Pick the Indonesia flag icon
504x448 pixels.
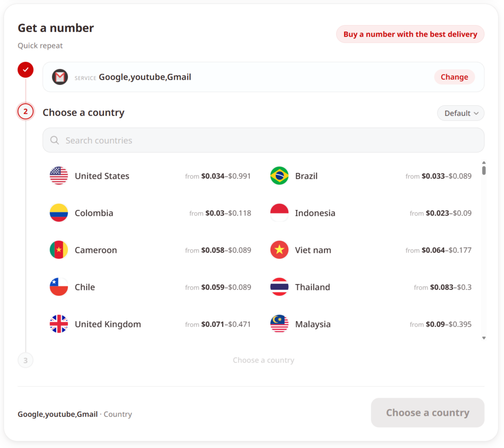(x=279, y=213)
